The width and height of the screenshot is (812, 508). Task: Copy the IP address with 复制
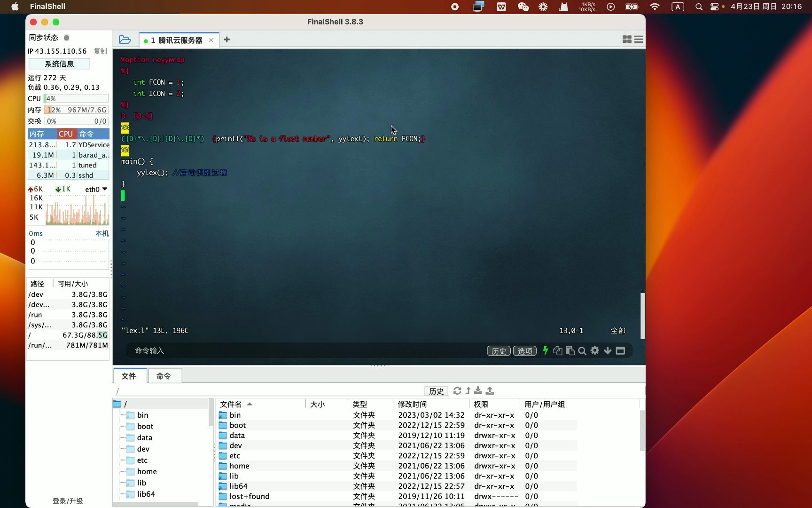click(x=100, y=51)
